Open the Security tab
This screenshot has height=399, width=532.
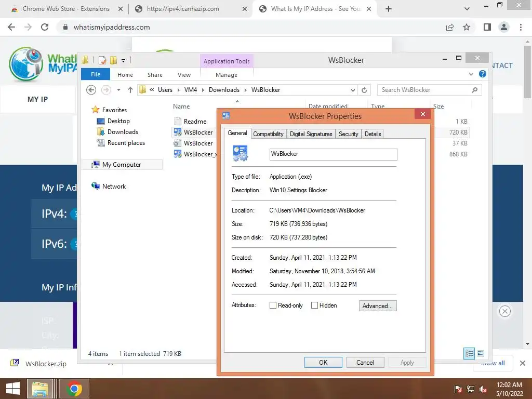pyautogui.click(x=349, y=134)
